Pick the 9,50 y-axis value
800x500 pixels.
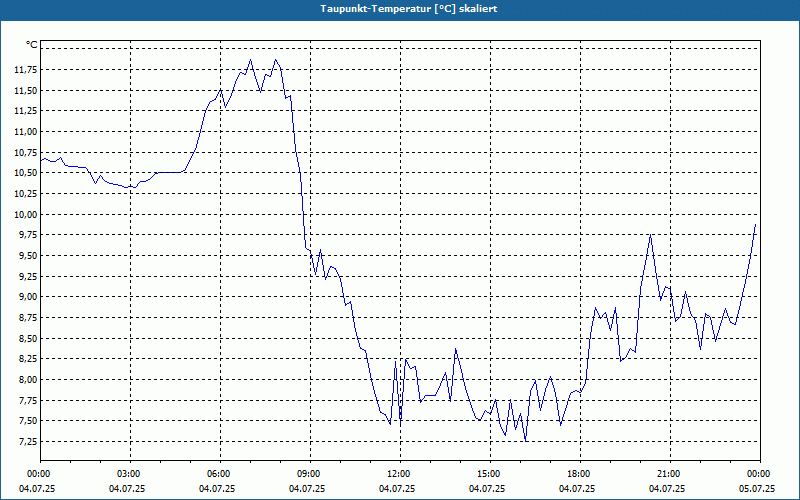tap(28, 256)
